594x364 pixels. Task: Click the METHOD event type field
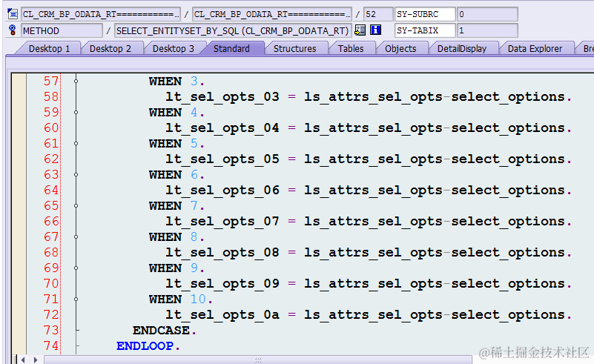click(62, 30)
